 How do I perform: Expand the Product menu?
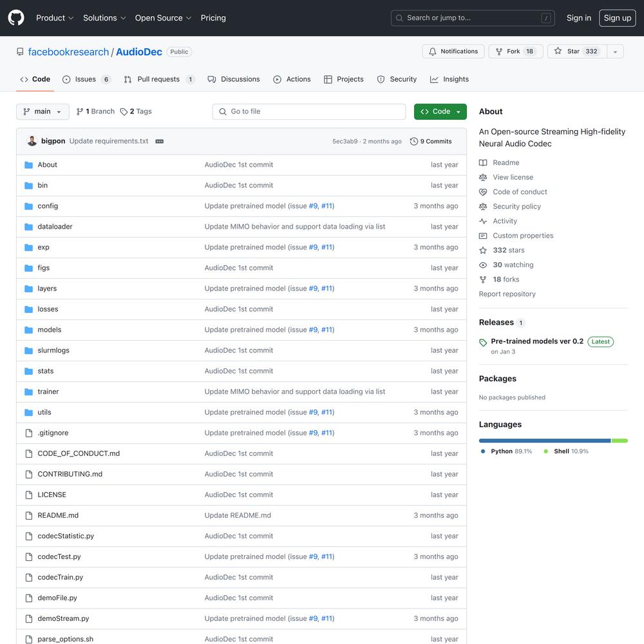55,18
